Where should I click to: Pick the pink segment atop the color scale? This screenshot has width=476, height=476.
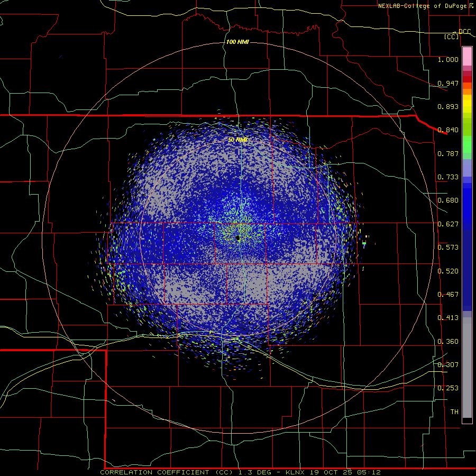point(467,57)
